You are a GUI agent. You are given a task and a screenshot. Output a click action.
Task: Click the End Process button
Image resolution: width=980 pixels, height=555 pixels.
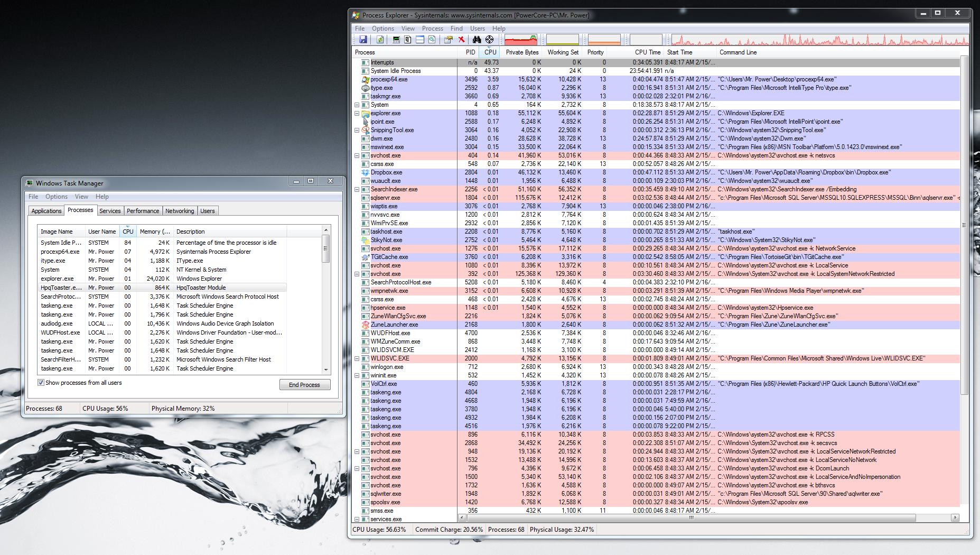click(305, 385)
